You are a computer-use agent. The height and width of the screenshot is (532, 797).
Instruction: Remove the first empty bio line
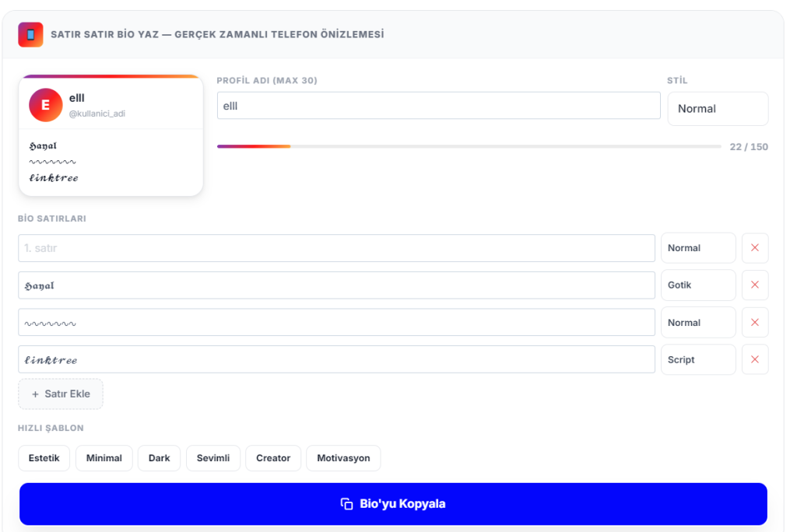point(755,248)
